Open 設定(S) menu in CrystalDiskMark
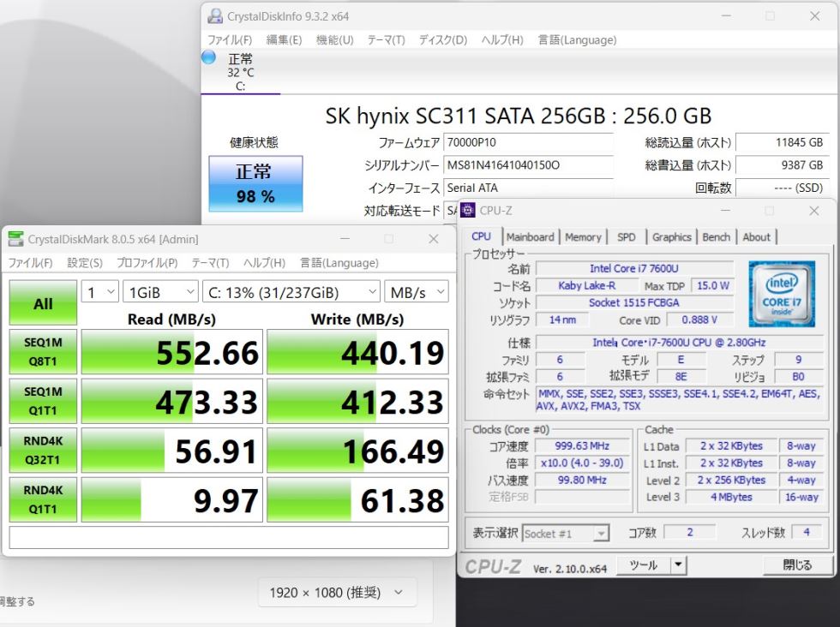840x627 pixels. tap(85, 263)
